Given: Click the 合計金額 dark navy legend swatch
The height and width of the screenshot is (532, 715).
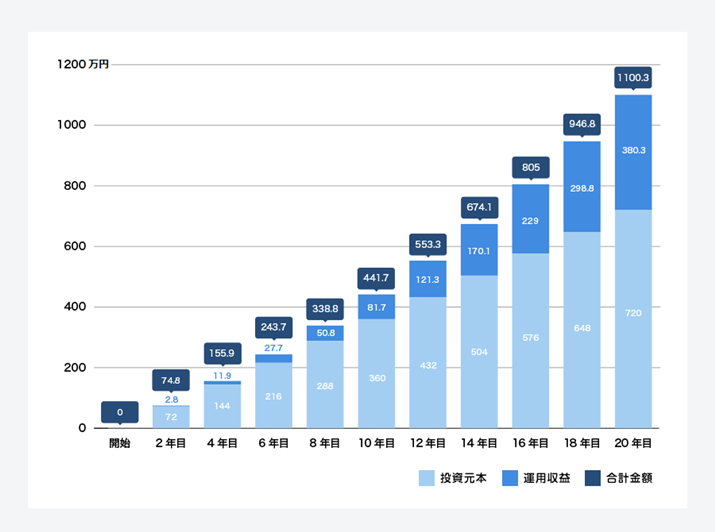Looking at the screenshot, I should click(x=593, y=478).
